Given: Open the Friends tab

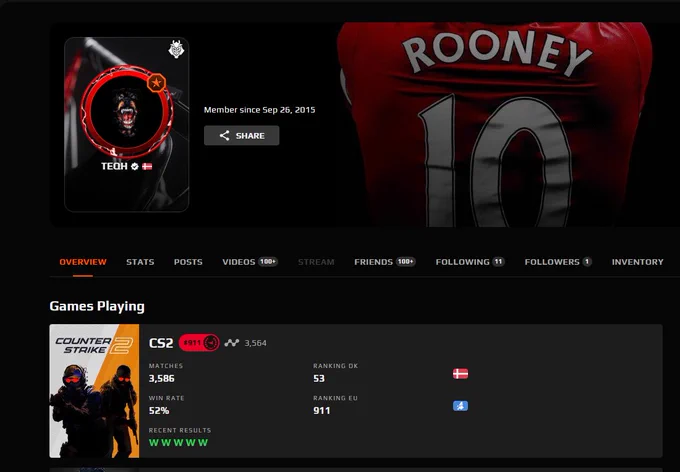Looking at the screenshot, I should 385,262.
